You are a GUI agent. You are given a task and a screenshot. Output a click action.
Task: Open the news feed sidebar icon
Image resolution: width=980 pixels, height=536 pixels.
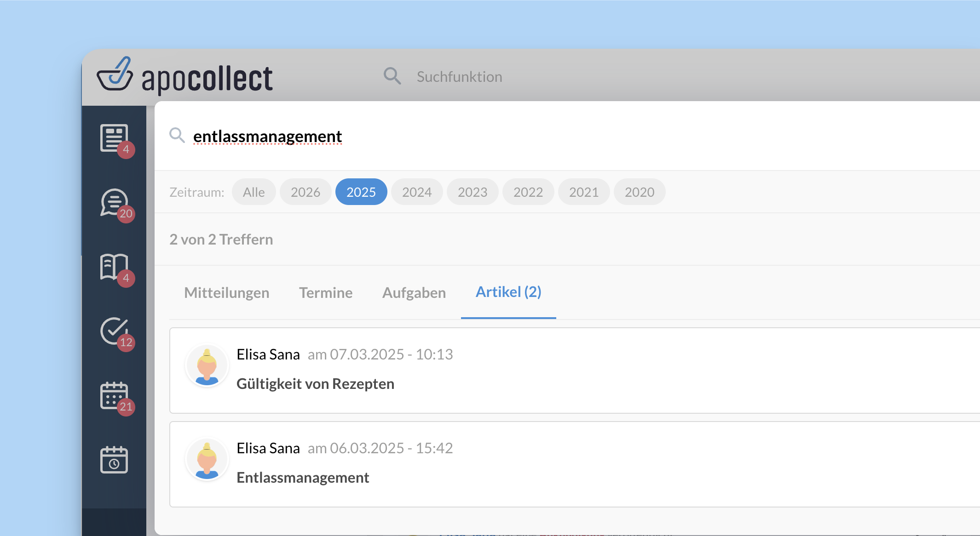tap(114, 137)
